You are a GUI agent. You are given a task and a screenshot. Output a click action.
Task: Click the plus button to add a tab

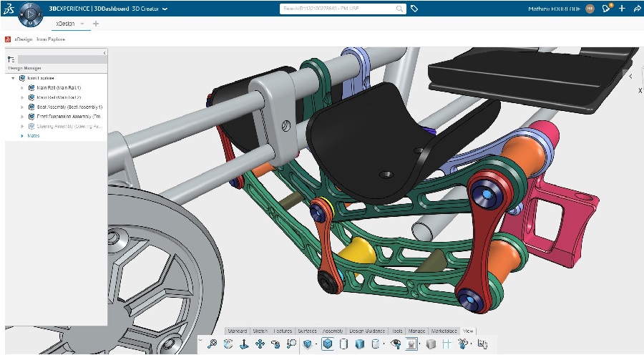(96, 24)
